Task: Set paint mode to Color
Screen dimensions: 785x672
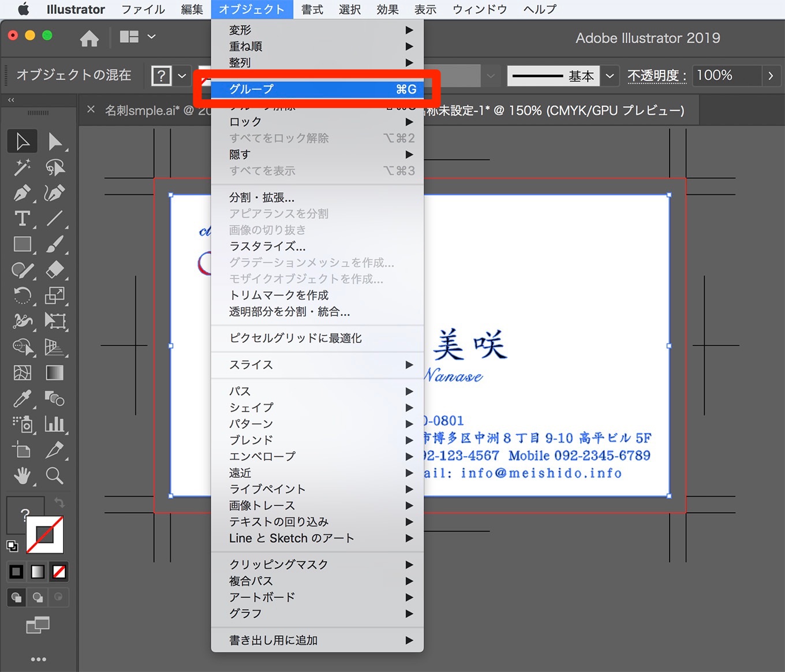Action: click(16, 572)
